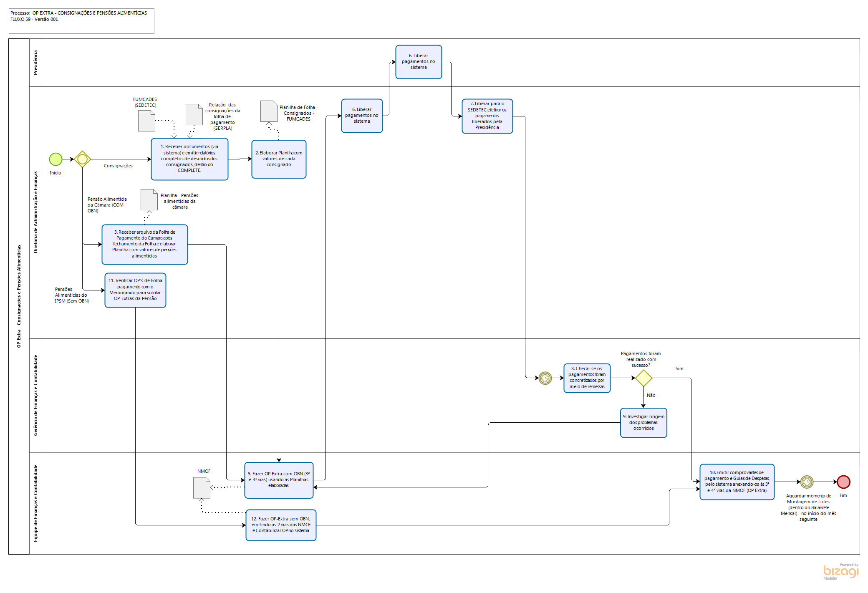The width and height of the screenshot is (868, 593).
Task: Click task 5 Fazer OP Extra com OBN
Action: tap(279, 480)
